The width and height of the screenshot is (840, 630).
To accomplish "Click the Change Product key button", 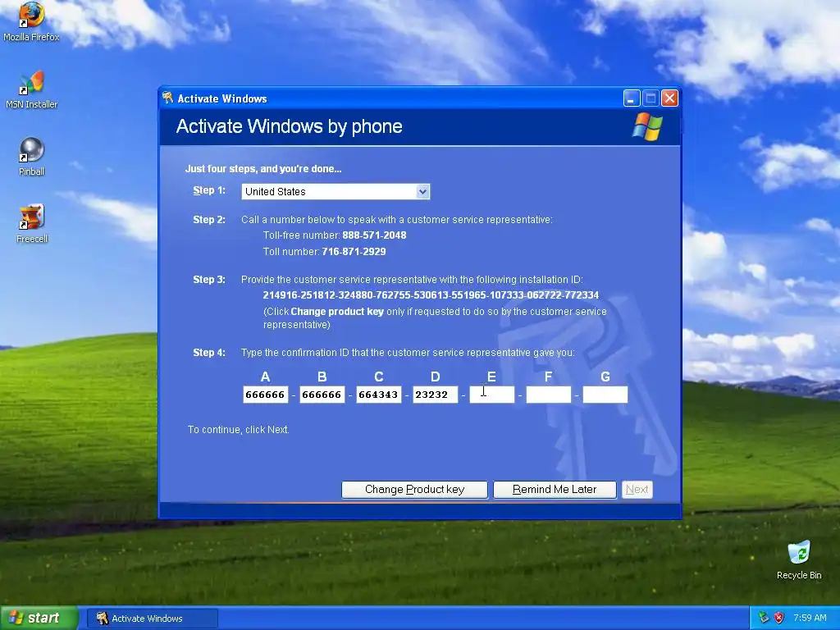I will click(x=414, y=490).
